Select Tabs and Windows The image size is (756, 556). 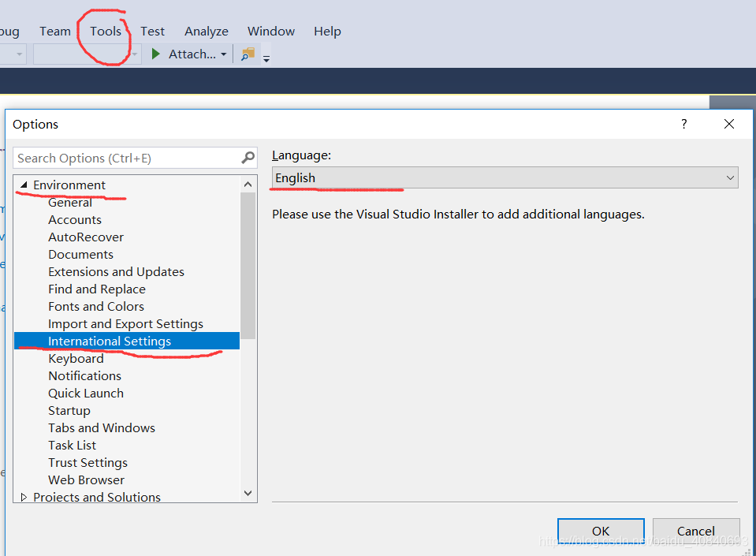point(101,428)
